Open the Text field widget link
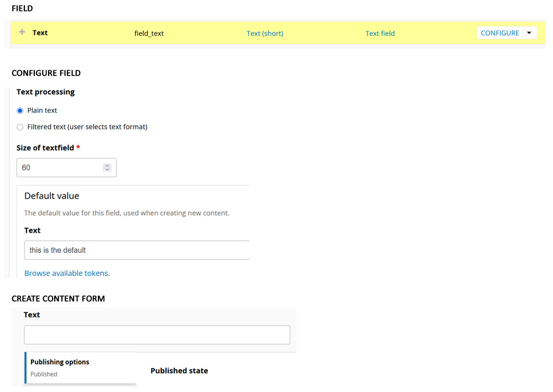553x392 pixels. pos(380,33)
